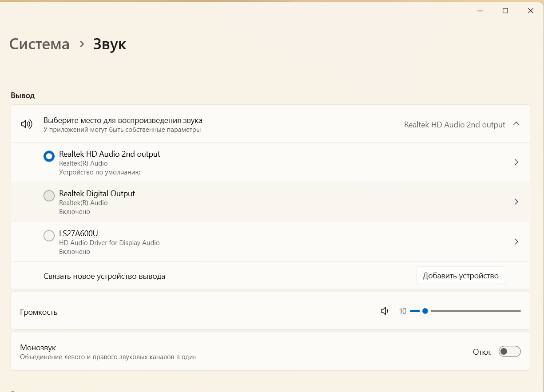Mute volume using the speaker icon

click(385, 311)
